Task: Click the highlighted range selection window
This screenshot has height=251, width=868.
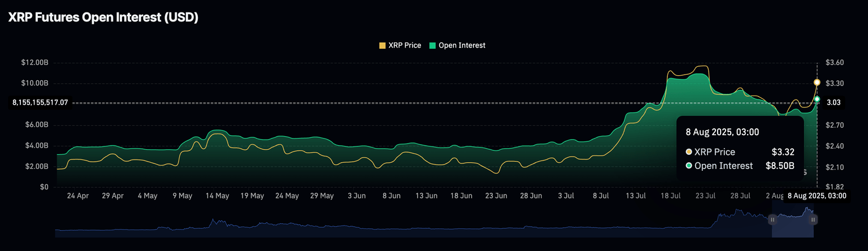Action: (x=793, y=225)
